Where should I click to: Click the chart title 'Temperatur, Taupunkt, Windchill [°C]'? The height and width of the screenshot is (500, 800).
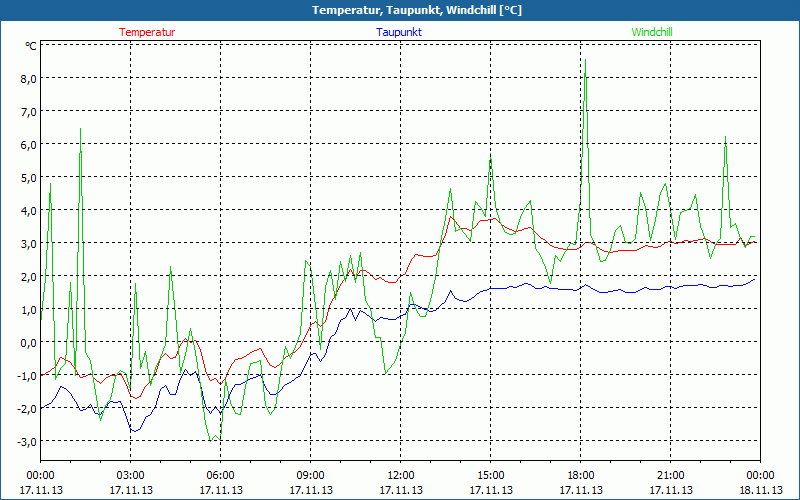coord(417,10)
